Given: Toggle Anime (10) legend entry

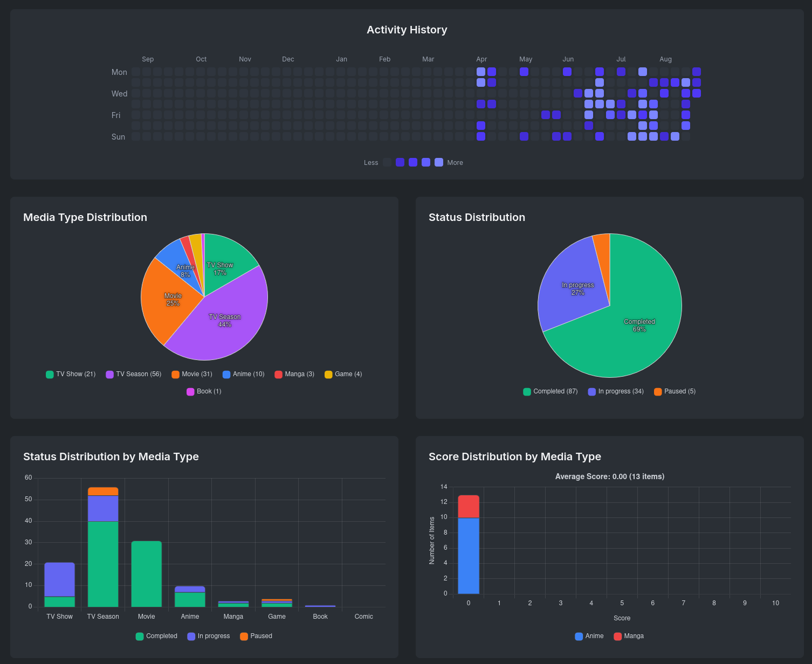Looking at the screenshot, I should click(244, 374).
